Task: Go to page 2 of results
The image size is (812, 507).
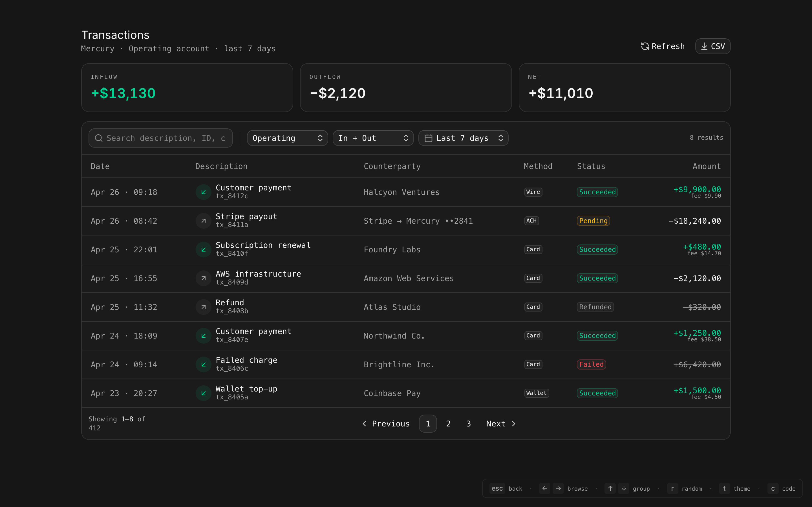Action: 448,424
